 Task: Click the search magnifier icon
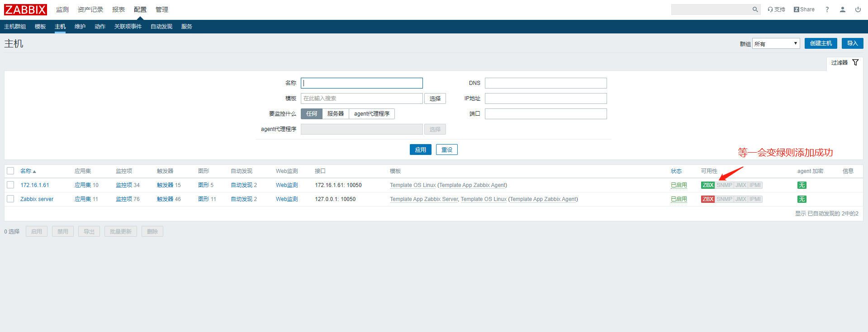coord(755,9)
